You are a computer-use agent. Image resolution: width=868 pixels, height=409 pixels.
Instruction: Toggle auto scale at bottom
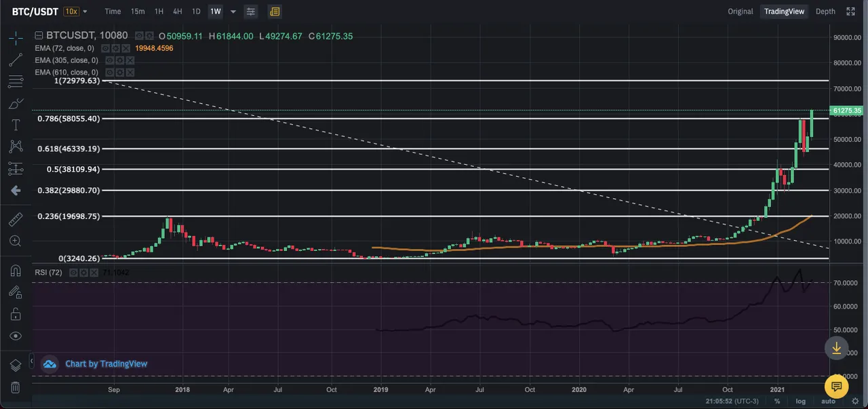(828, 402)
